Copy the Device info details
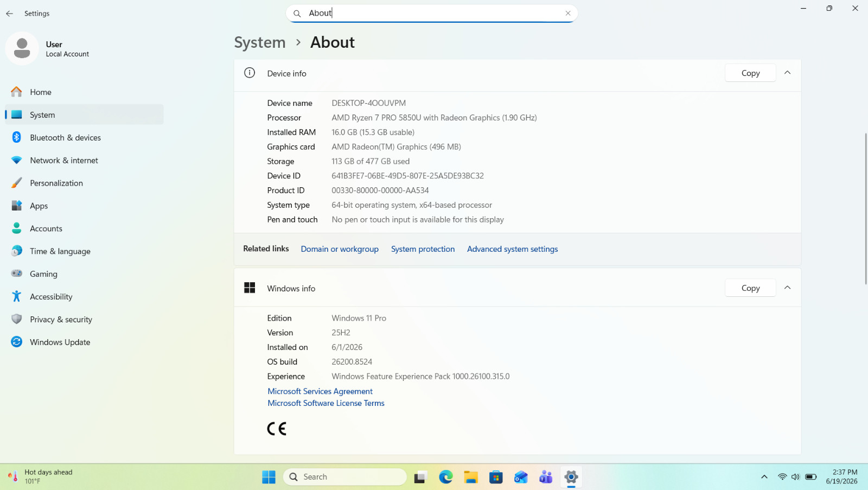Viewport: 868px width, 490px height. tap(750, 73)
